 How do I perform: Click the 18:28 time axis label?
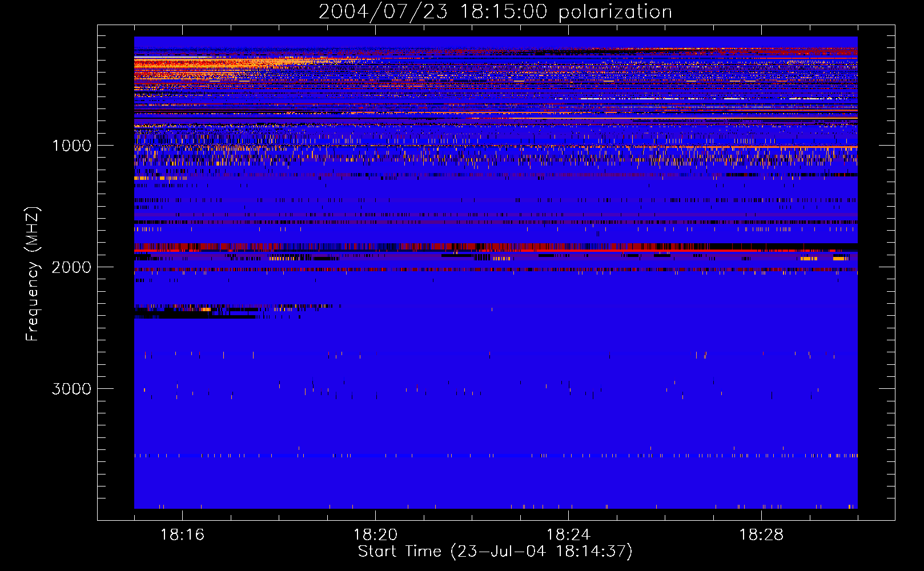click(x=761, y=535)
